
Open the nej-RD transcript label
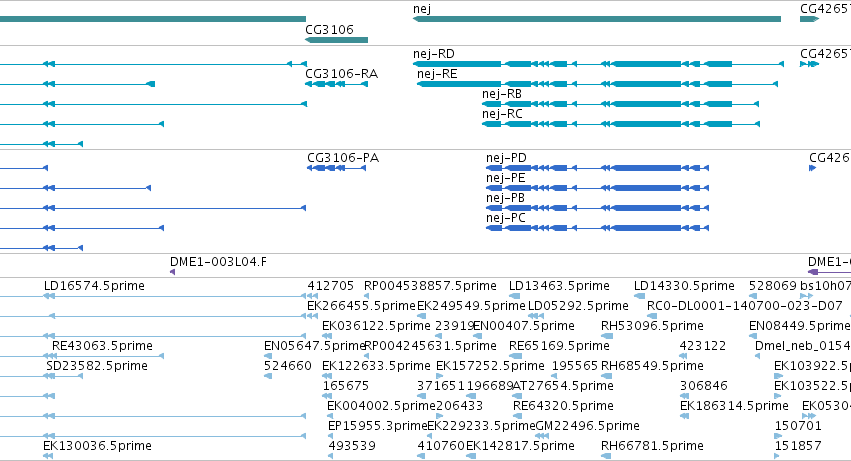(x=434, y=54)
